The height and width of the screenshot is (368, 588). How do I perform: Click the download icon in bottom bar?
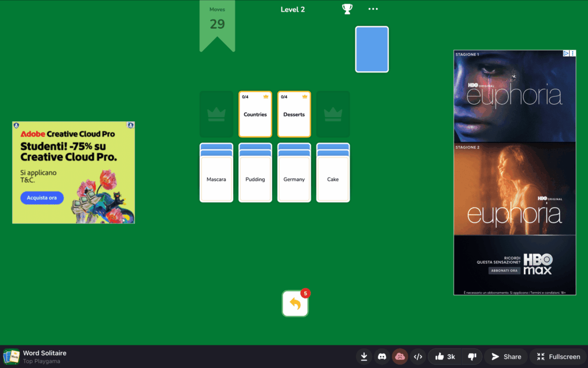(364, 356)
